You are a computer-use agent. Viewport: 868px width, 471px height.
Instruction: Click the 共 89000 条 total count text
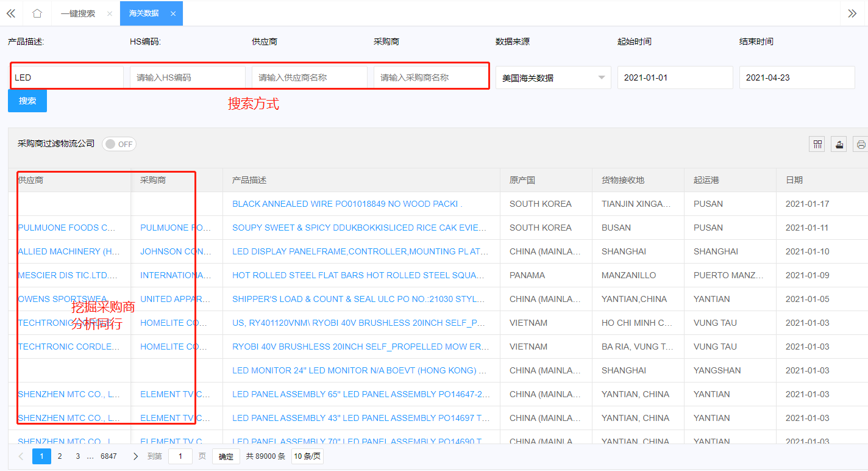(265, 456)
